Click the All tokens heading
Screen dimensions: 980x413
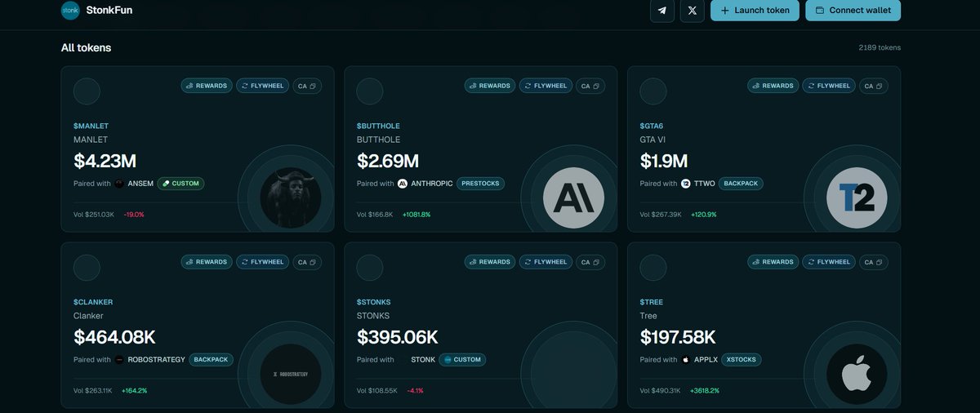point(86,47)
